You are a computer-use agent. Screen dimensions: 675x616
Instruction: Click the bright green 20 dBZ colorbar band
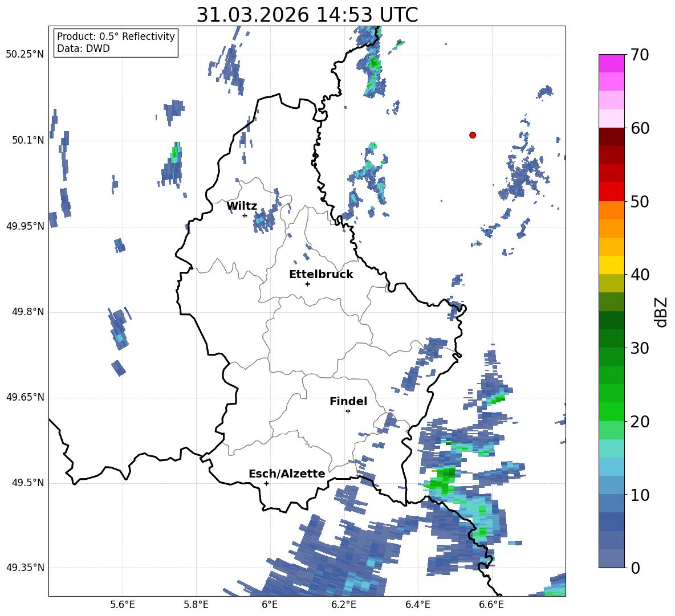tap(611, 411)
